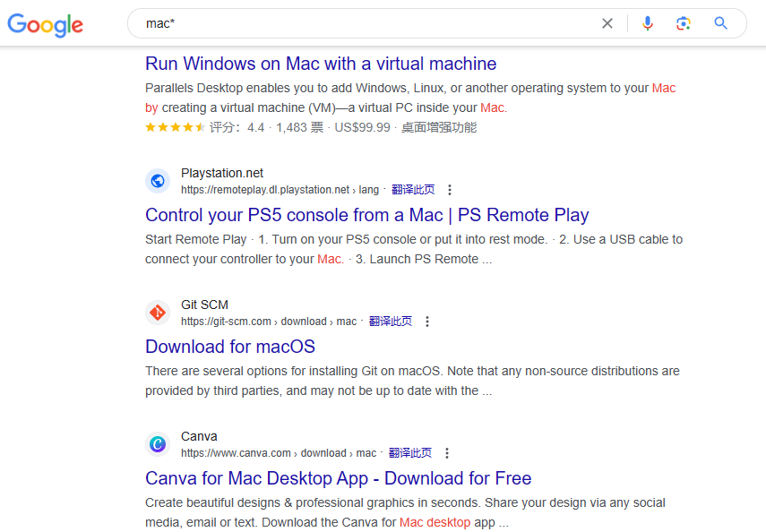This screenshot has height=532, width=766.
Task: Start voice search with the microphone icon
Action: point(647,23)
